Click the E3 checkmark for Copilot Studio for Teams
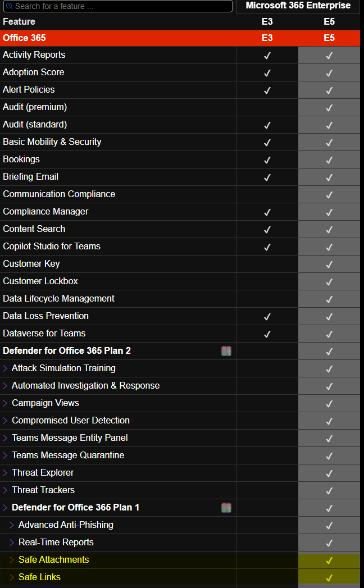364x588 pixels. click(267, 247)
